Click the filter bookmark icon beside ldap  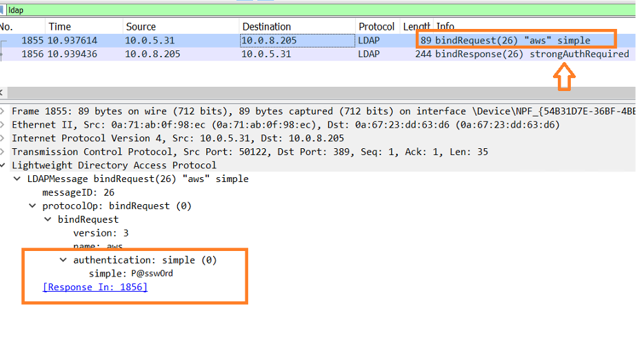pyautogui.click(x=1, y=10)
